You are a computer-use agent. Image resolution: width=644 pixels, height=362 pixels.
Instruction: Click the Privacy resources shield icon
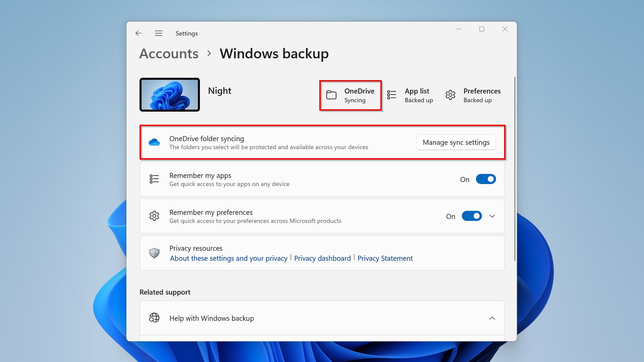coord(154,252)
